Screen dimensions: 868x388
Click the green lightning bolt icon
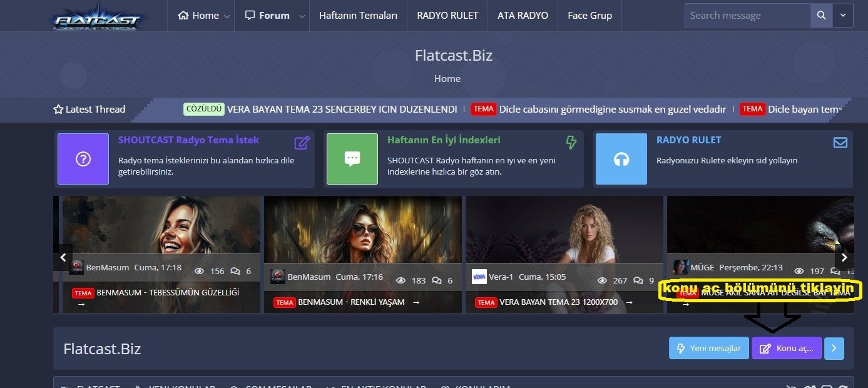(571, 143)
